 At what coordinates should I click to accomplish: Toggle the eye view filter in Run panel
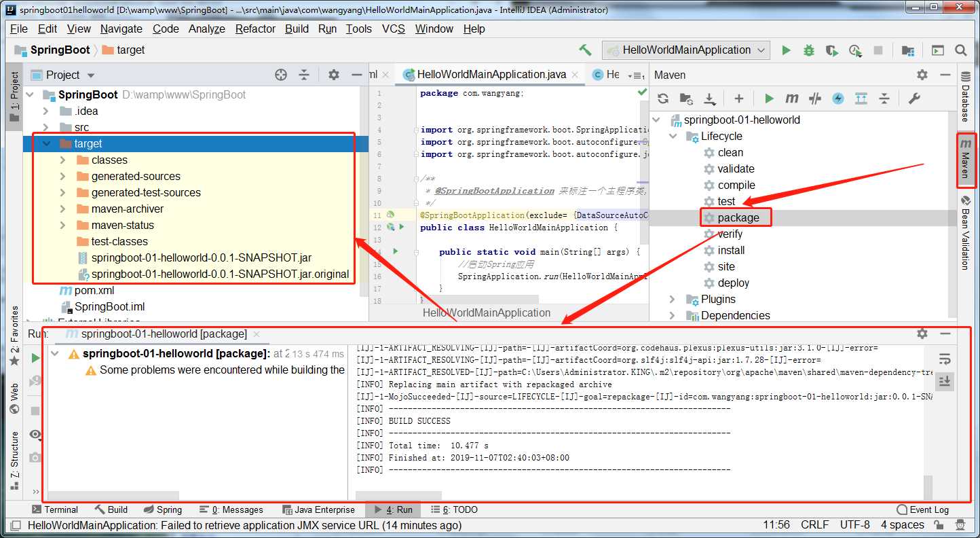[35, 434]
